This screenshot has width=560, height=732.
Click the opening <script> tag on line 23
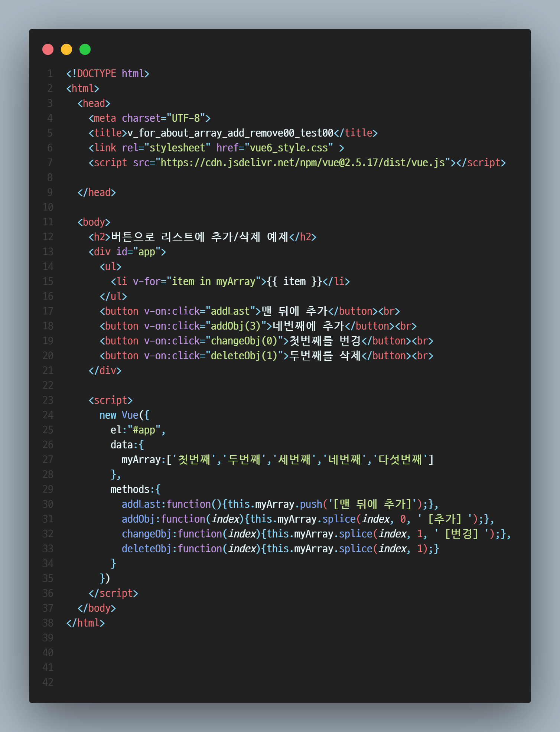pyautogui.click(x=111, y=400)
